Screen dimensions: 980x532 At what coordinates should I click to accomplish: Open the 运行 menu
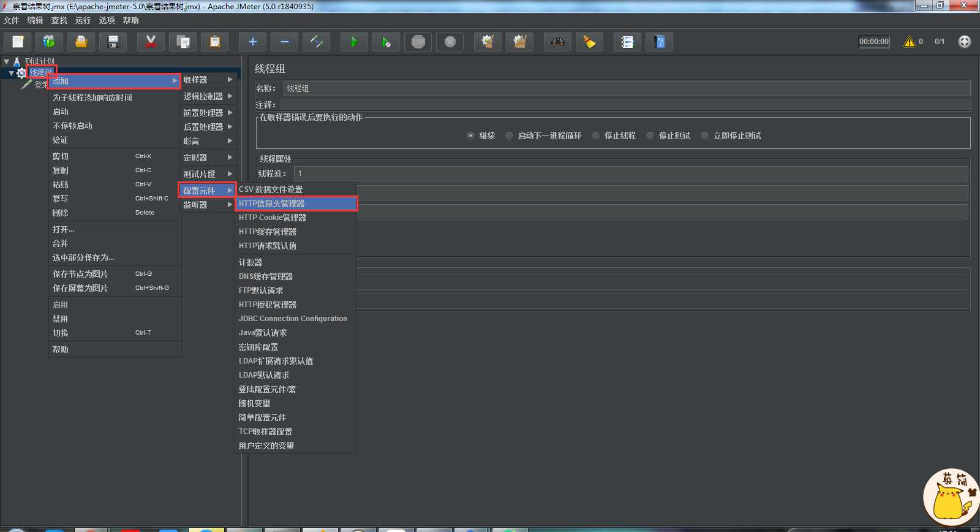pos(83,20)
